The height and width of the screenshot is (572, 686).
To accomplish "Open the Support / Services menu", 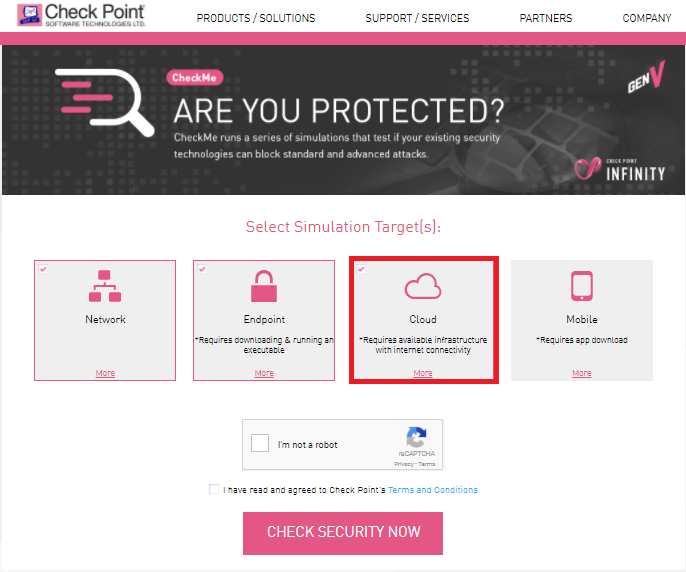I will 417,18.
